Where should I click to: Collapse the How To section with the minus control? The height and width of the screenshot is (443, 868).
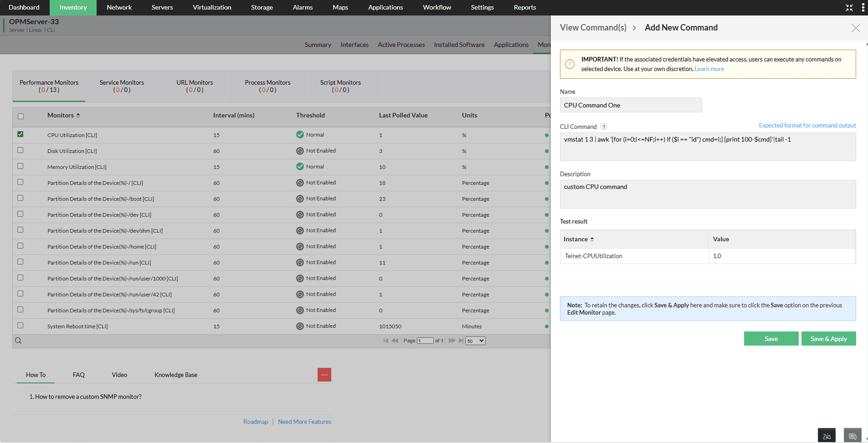click(x=324, y=374)
